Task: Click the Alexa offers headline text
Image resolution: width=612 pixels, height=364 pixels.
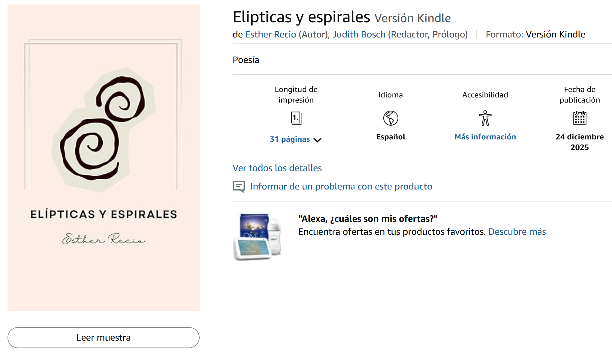Action: click(x=368, y=219)
